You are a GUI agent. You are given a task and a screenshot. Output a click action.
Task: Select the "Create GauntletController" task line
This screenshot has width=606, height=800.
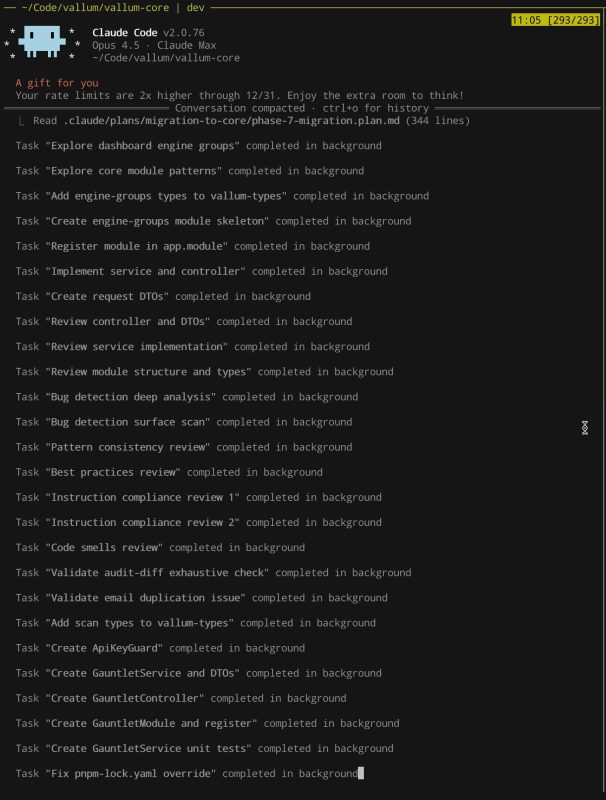coord(181,698)
